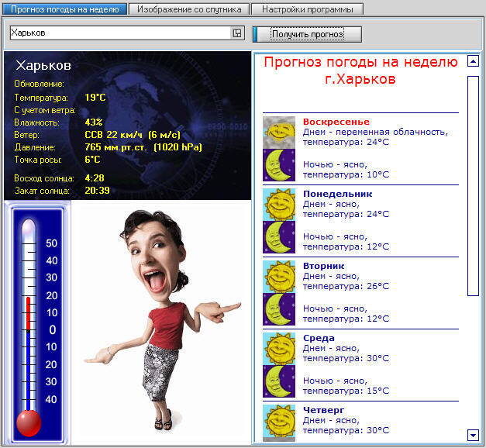Image resolution: width=486 pixels, height=448 pixels.
Task: Click Sunday's partly cloudy daytime icon
Action: coord(279,132)
